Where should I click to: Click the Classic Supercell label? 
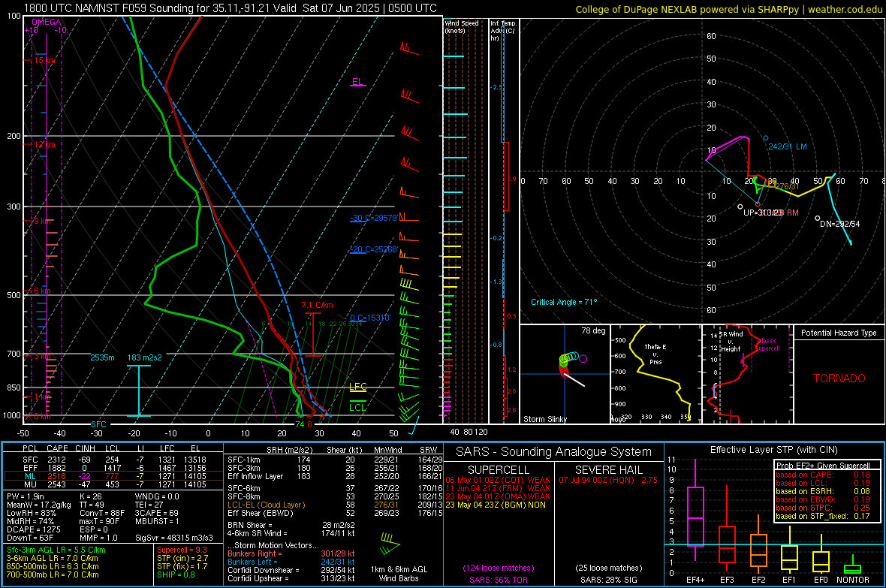tap(768, 345)
